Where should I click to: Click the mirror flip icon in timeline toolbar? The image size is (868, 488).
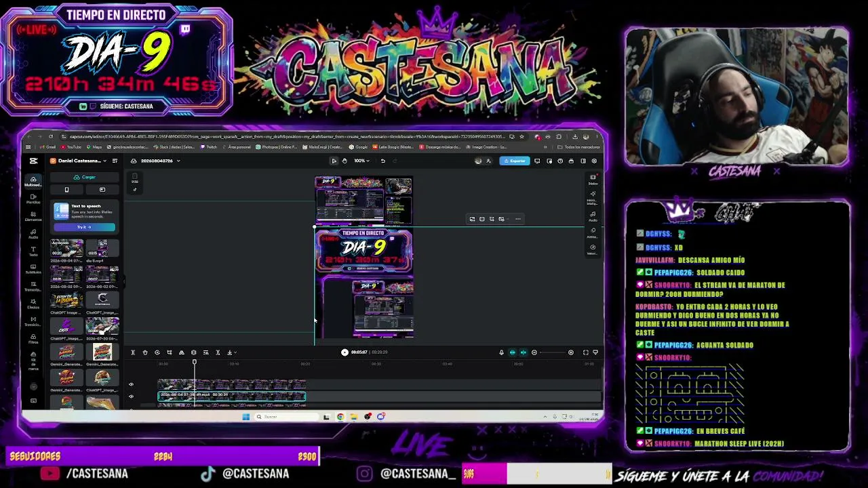(x=181, y=352)
